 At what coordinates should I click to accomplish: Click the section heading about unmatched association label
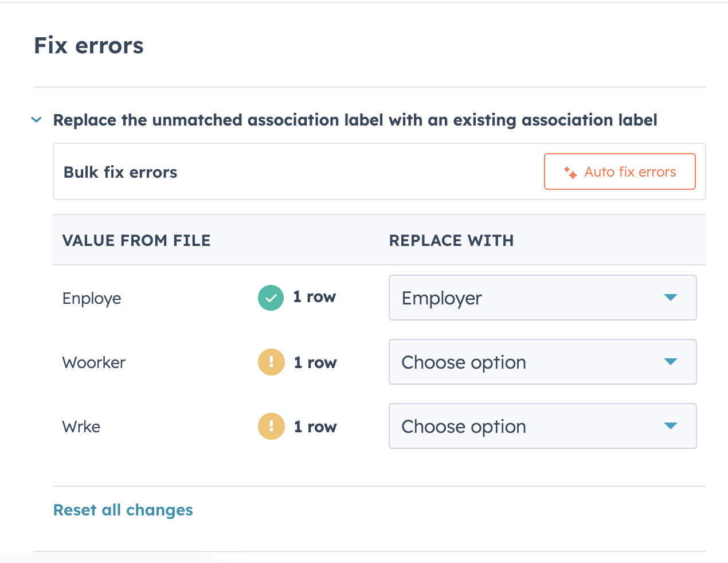355,120
